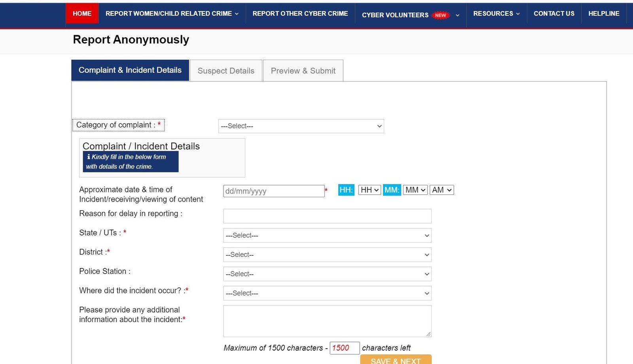This screenshot has width=633, height=364.
Task: Toggle the AM/PM selector
Action: pyautogui.click(x=442, y=190)
